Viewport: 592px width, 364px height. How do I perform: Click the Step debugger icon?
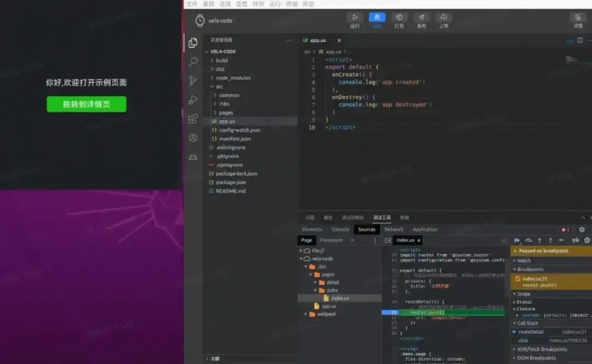click(561, 240)
